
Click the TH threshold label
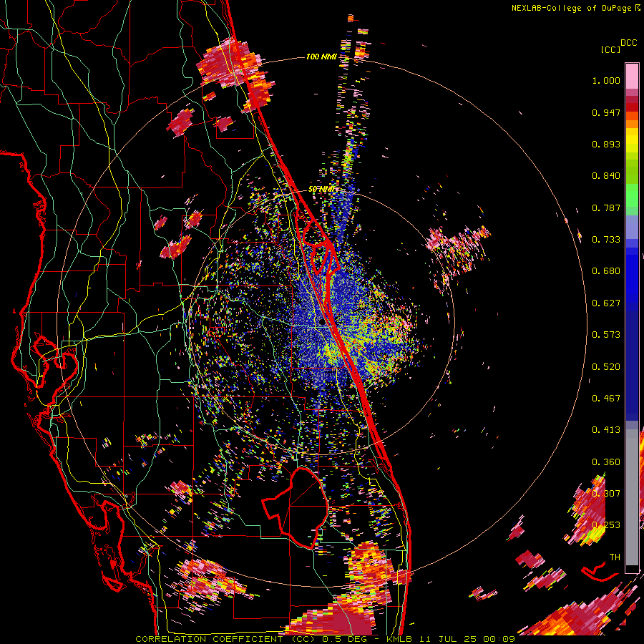coord(615,557)
